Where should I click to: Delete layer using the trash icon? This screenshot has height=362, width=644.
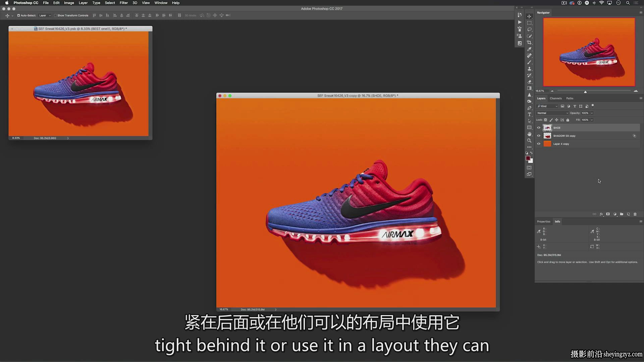tap(635, 214)
